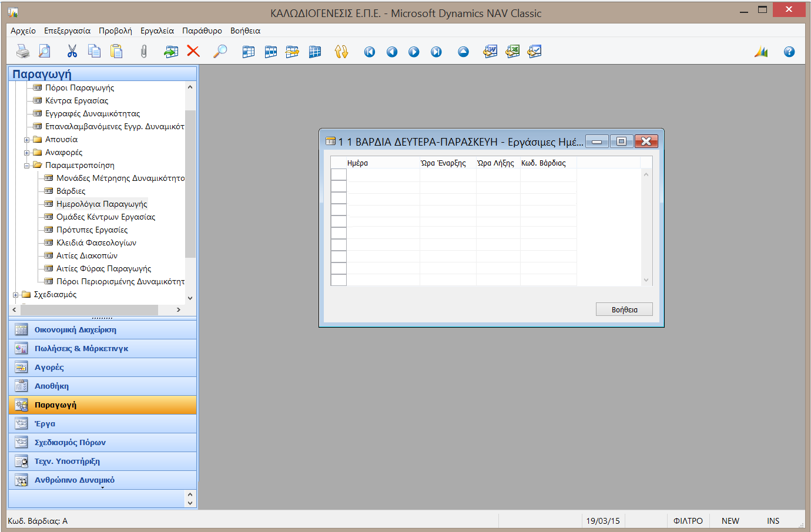Open the Βοήθεια menu in menu bar

tap(245, 31)
